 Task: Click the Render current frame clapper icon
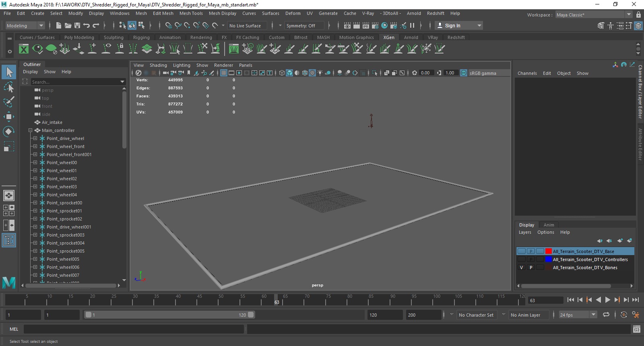[x=357, y=25]
